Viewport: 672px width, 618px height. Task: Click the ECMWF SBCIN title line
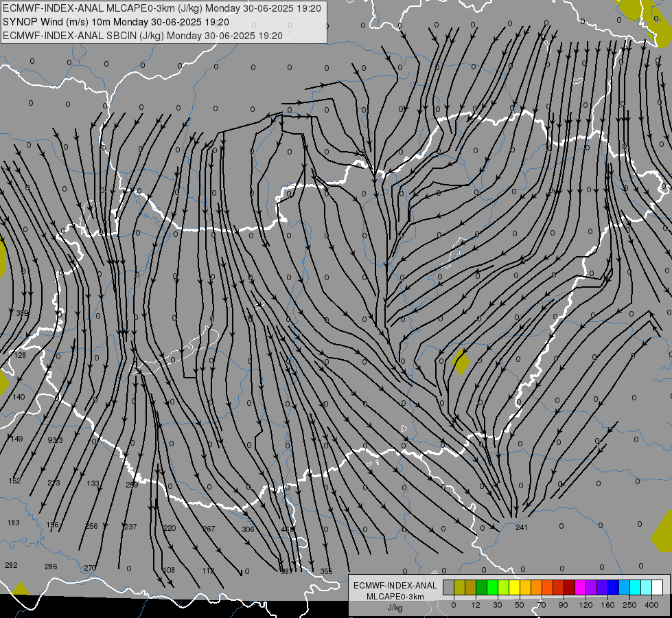coord(143,36)
